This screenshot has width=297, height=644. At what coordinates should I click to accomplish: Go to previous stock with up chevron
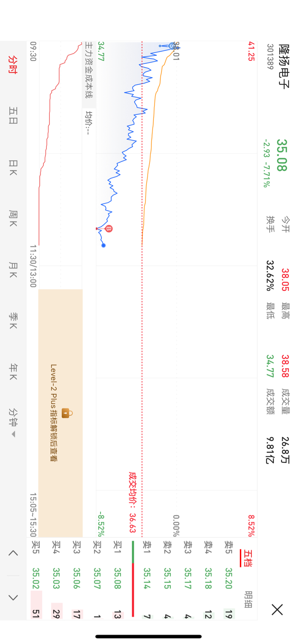point(13,553)
